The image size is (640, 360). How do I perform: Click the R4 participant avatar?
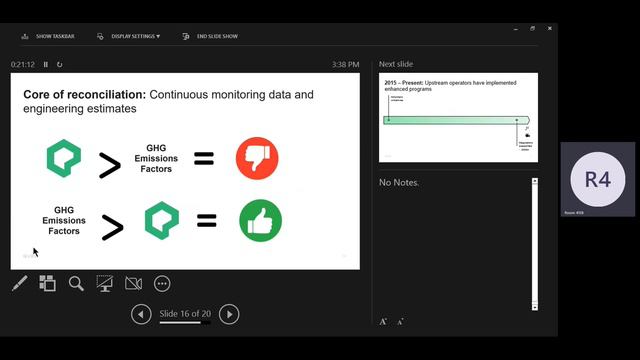tap(598, 180)
